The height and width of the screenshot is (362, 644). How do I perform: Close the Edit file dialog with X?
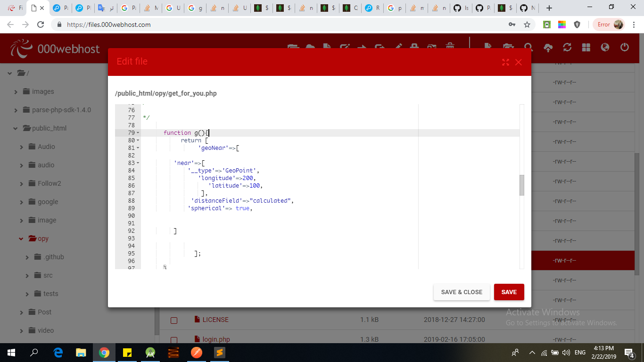(x=519, y=62)
